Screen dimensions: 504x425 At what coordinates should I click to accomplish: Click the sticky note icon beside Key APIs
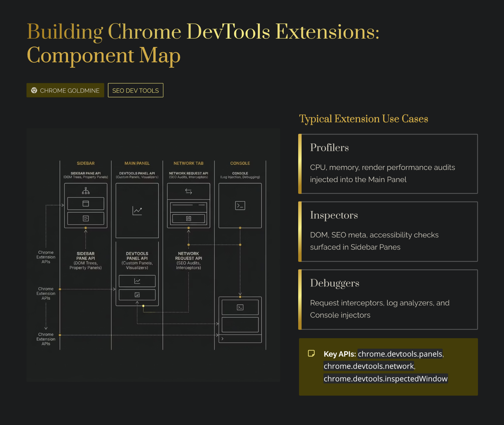click(x=311, y=353)
